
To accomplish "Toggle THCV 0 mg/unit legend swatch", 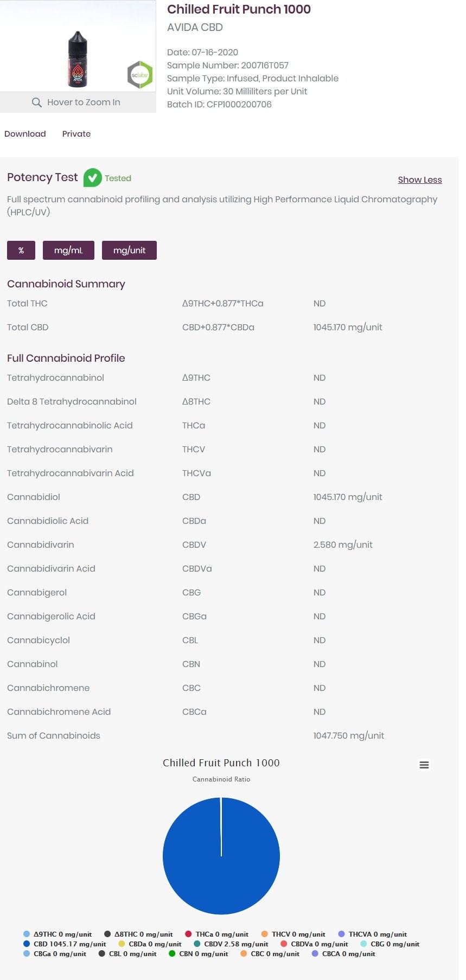I will tap(265, 934).
